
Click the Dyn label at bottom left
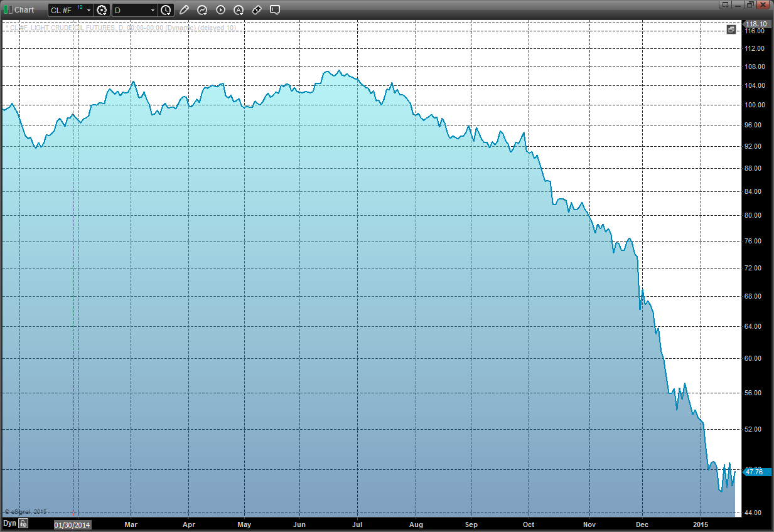[9, 523]
